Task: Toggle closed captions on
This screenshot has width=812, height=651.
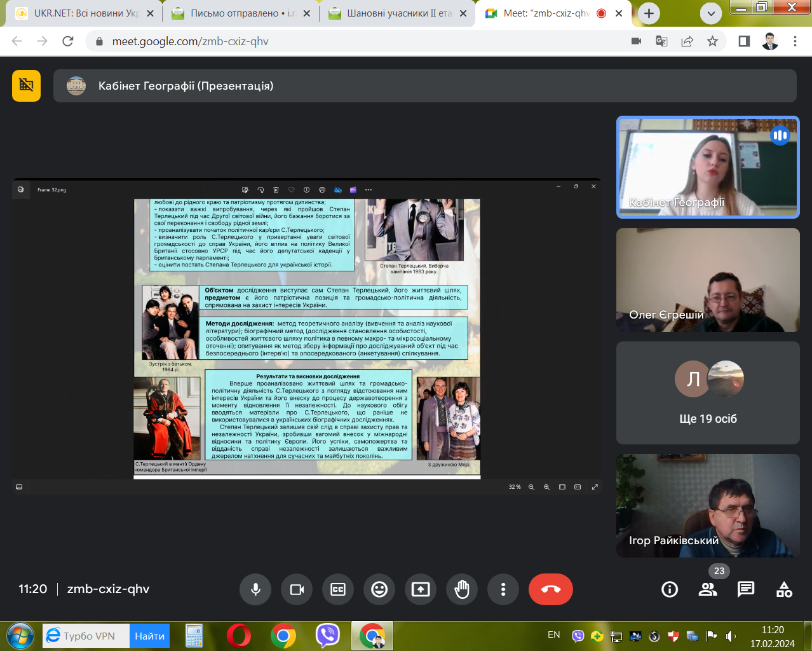Action: 338,589
